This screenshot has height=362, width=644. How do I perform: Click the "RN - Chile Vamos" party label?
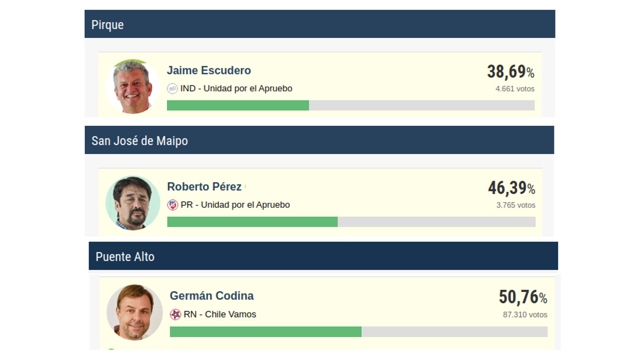click(x=220, y=314)
